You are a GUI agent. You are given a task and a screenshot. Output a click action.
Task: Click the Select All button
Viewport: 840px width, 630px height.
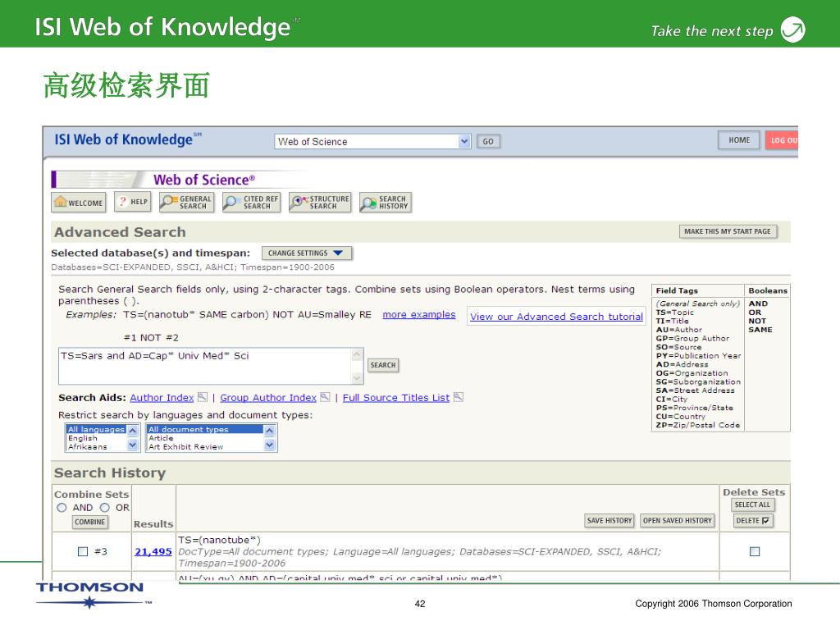[753, 504]
